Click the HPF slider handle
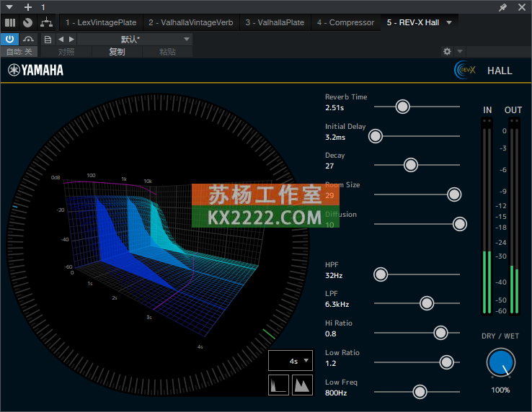The image size is (532, 412). (x=381, y=274)
